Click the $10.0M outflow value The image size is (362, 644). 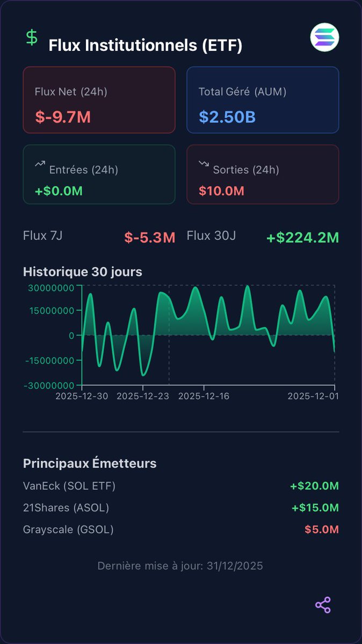pyautogui.click(x=221, y=191)
